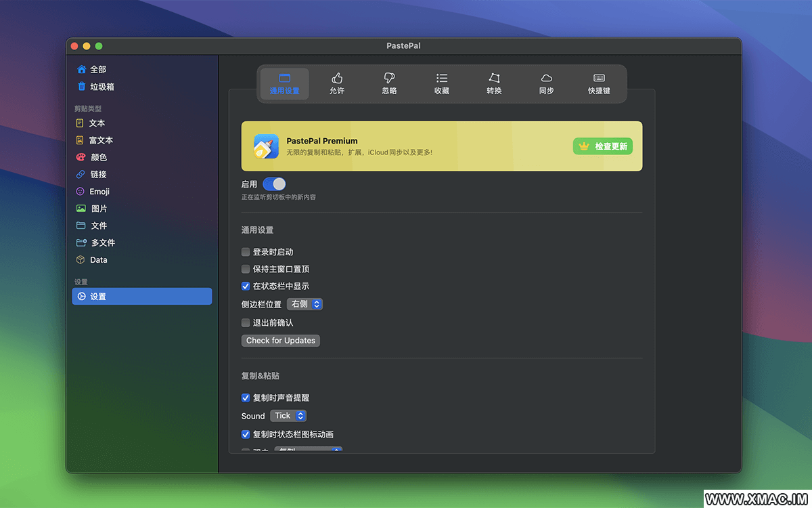The image size is (812, 508).
Task: Toggle the 启用 switch off
Action: tap(274, 184)
